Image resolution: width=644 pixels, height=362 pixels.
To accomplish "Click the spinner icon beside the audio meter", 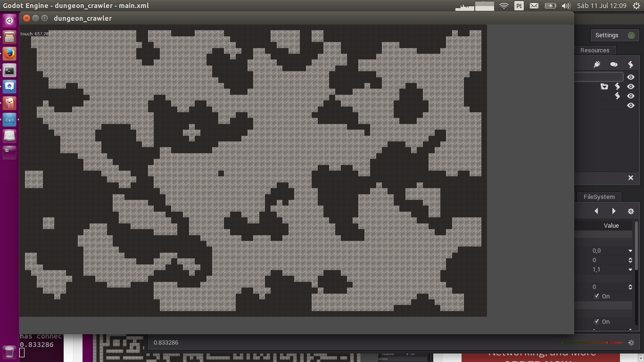I will click(631, 343).
